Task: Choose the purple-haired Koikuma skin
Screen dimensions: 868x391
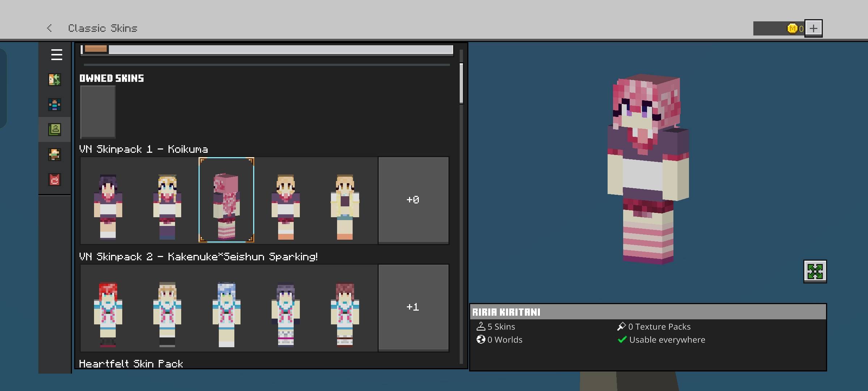Action: point(108,206)
